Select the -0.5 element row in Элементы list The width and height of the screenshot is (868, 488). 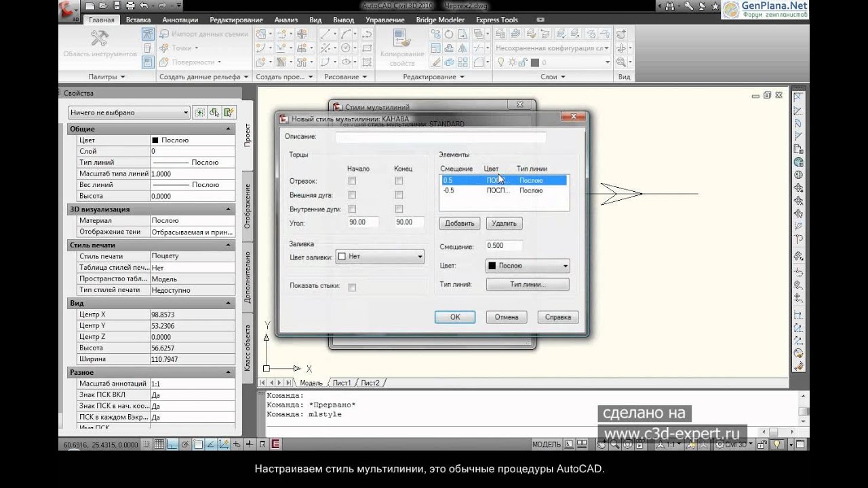[504, 190]
